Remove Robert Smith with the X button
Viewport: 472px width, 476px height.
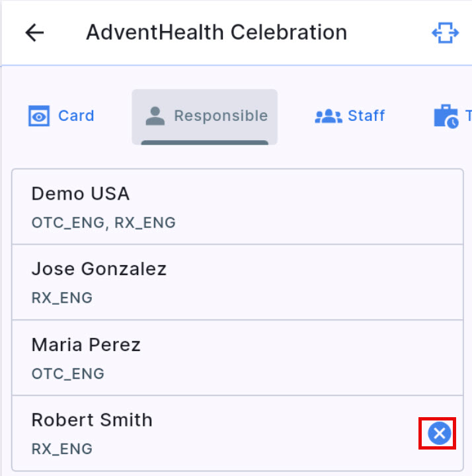439,434
